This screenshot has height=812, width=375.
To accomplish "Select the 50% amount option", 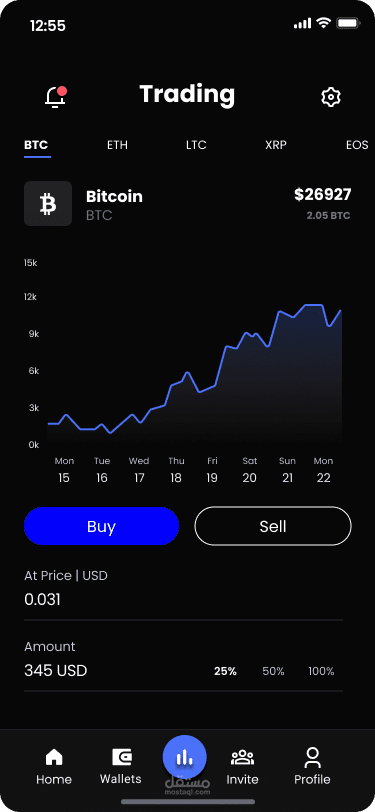I will tap(273, 671).
